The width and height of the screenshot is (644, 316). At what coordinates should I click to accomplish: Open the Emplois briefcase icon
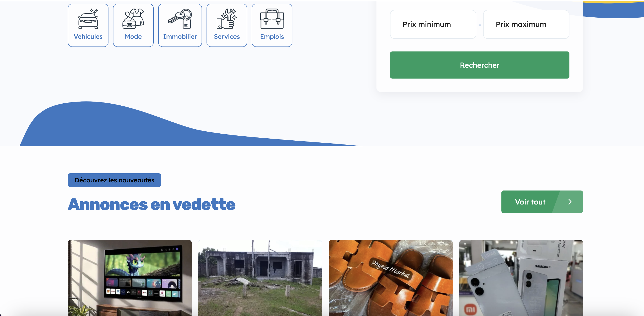[x=272, y=19]
